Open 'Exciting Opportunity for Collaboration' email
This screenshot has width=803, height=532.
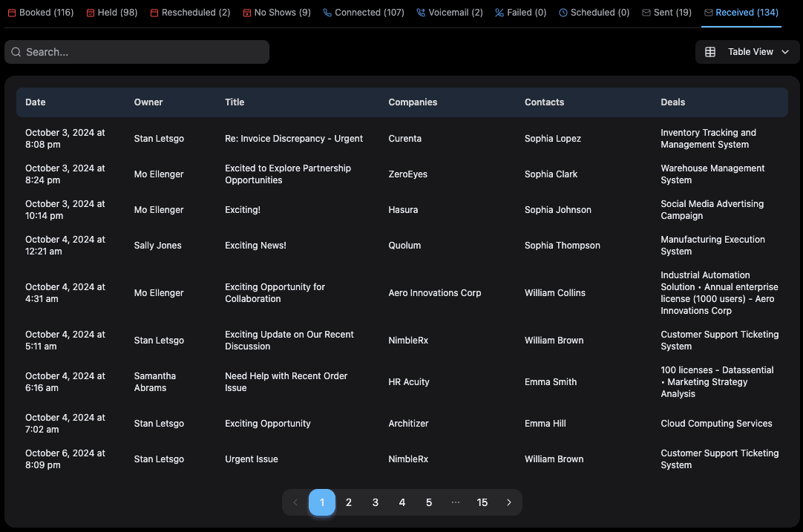click(275, 293)
